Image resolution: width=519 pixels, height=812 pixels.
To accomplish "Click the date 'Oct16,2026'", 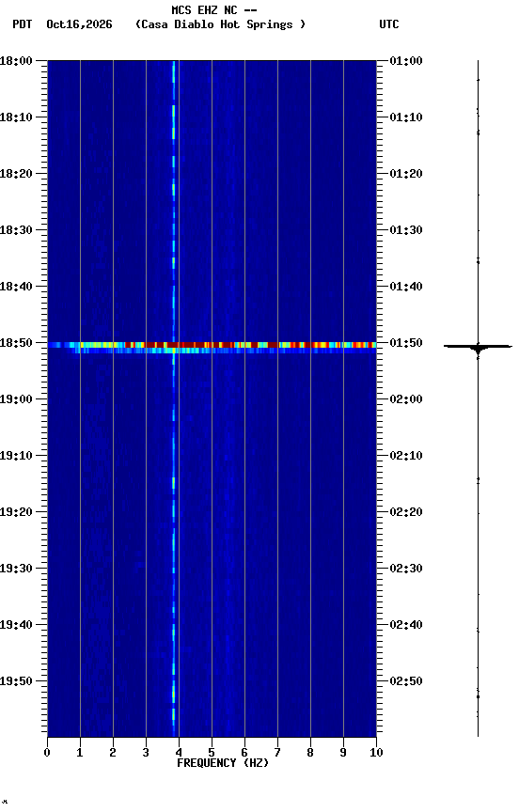I will [79, 24].
